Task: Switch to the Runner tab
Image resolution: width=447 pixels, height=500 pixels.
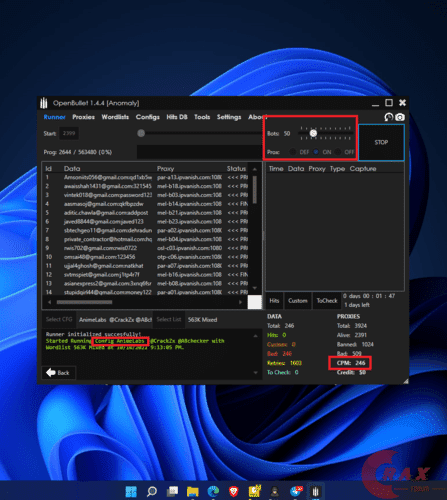Action: click(54, 117)
